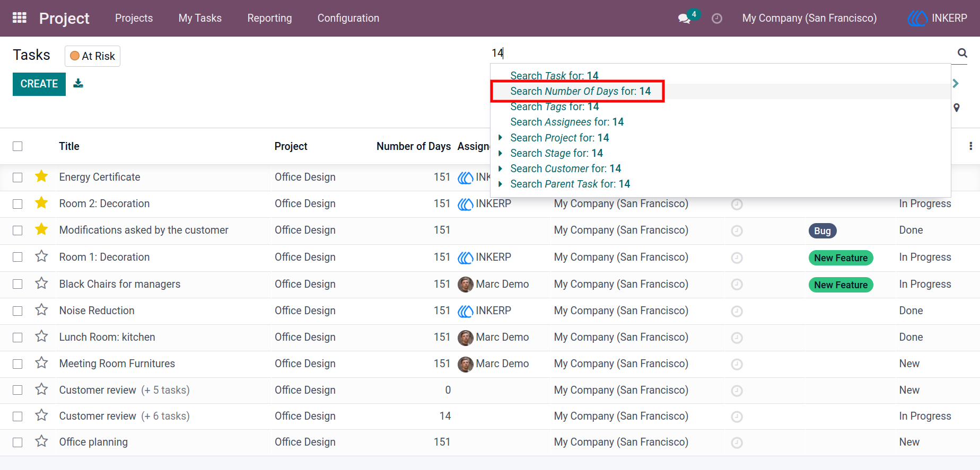
Task: Click activity clock on Meeting Room Furnitures row
Action: pos(737,364)
